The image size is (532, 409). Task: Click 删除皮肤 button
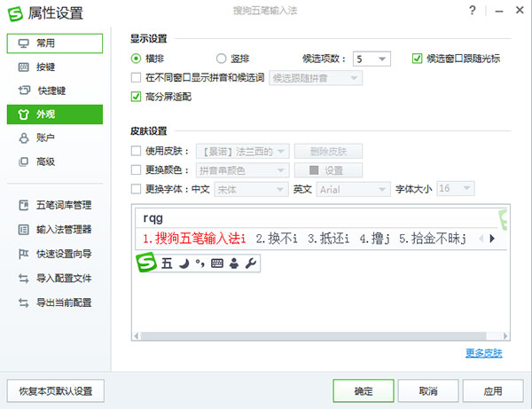tap(328, 152)
